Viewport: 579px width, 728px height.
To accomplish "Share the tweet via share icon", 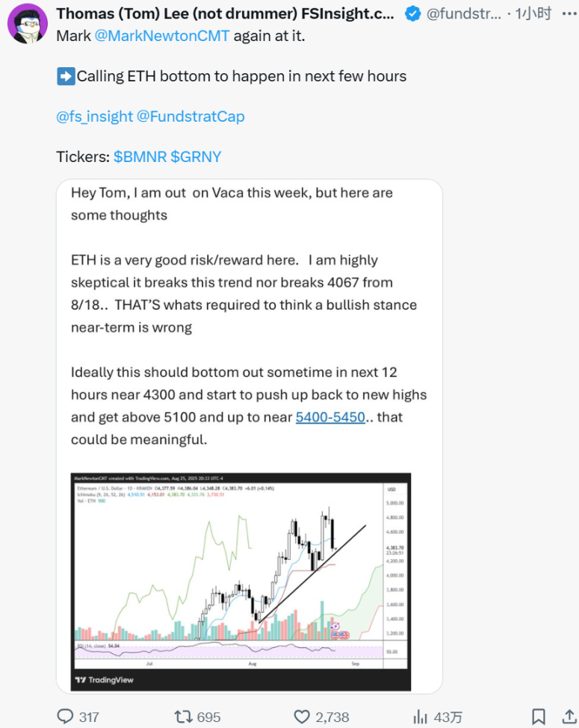I will point(569,716).
